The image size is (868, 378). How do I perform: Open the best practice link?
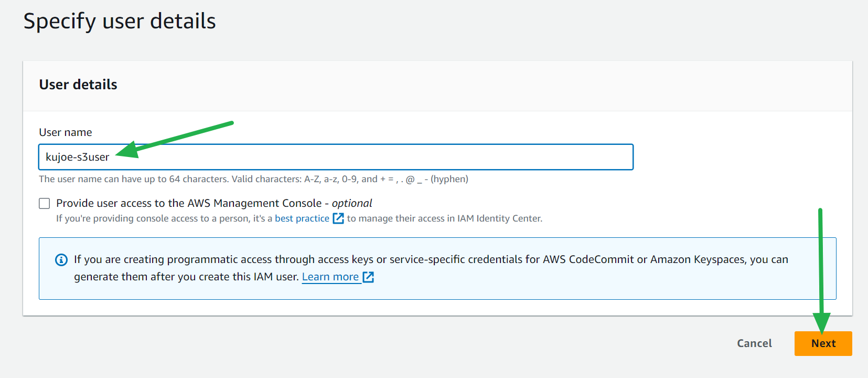(x=302, y=218)
